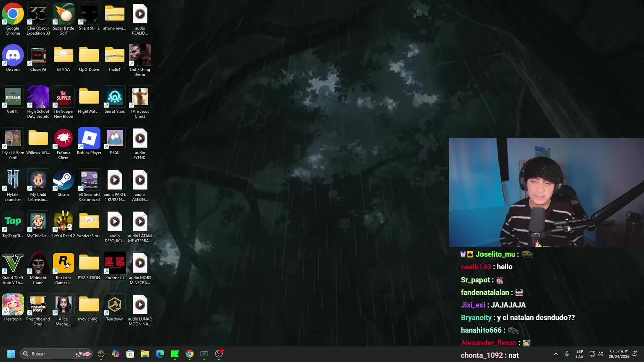Select the 60 Seconds! Reatomized icon
644x362 pixels.
pos(89,186)
